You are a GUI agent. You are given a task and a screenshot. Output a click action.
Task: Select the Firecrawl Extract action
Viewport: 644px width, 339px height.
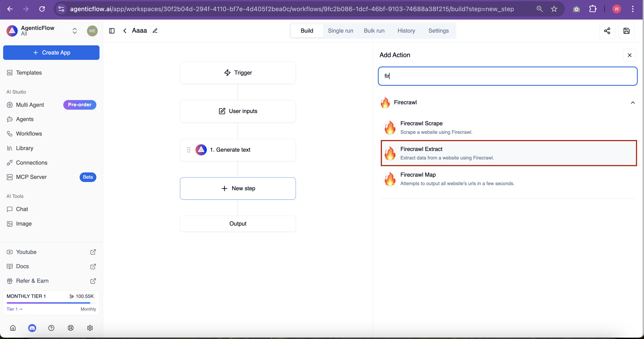pyautogui.click(x=509, y=153)
